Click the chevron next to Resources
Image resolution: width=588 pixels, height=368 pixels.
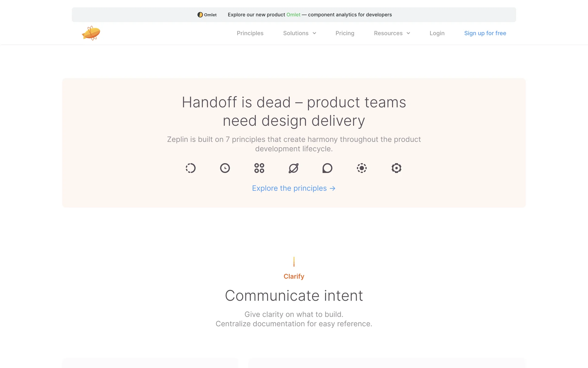click(408, 33)
